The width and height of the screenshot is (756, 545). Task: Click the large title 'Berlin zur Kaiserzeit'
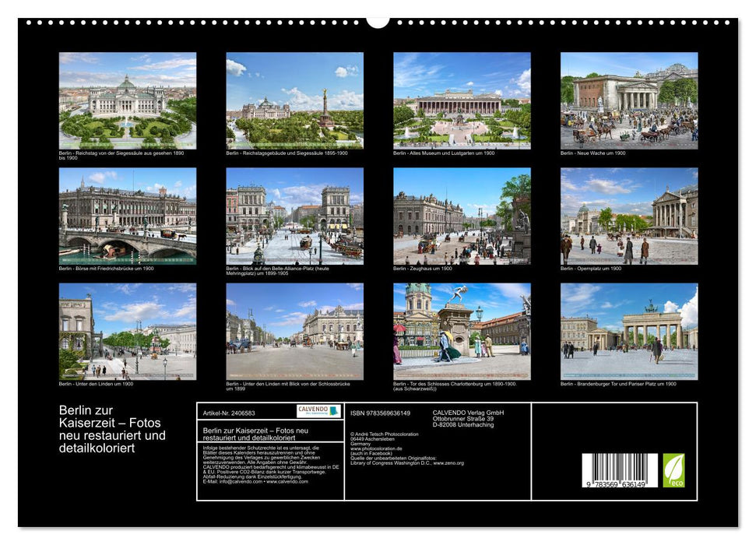pos(112,429)
